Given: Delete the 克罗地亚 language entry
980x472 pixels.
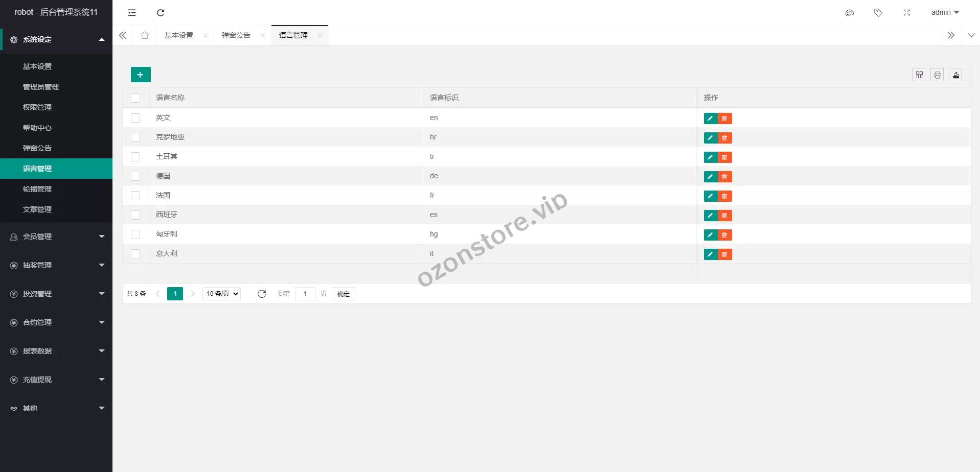Looking at the screenshot, I should [724, 138].
